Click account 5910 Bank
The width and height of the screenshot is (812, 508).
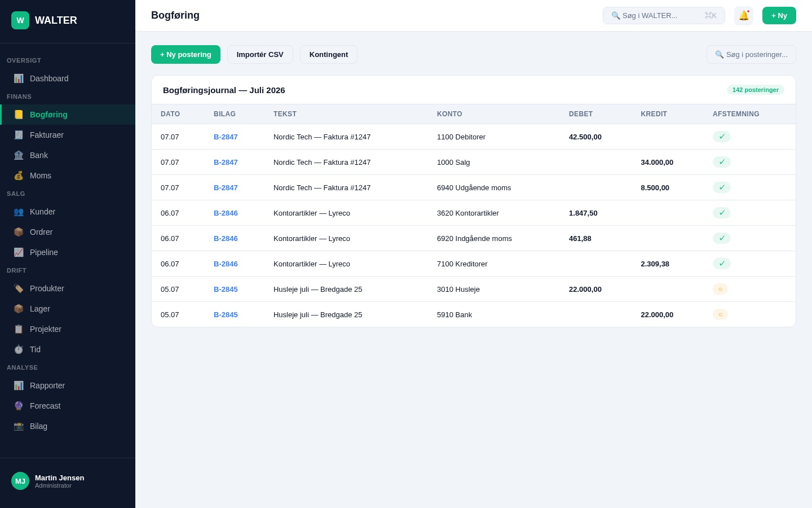click(x=454, y=314)
